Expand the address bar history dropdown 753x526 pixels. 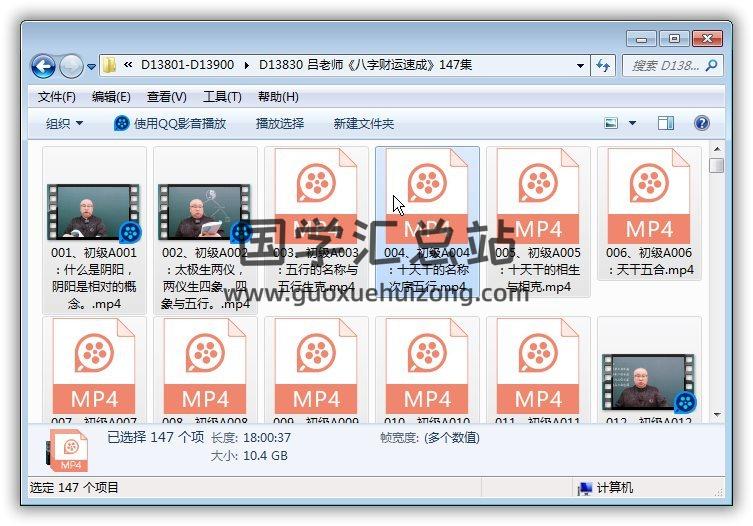pos(581,66)
